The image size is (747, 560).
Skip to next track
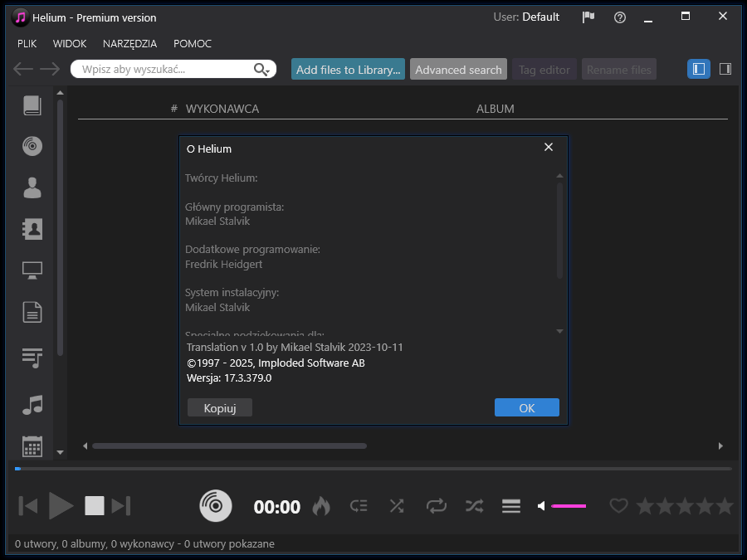[x=121, y=506]
